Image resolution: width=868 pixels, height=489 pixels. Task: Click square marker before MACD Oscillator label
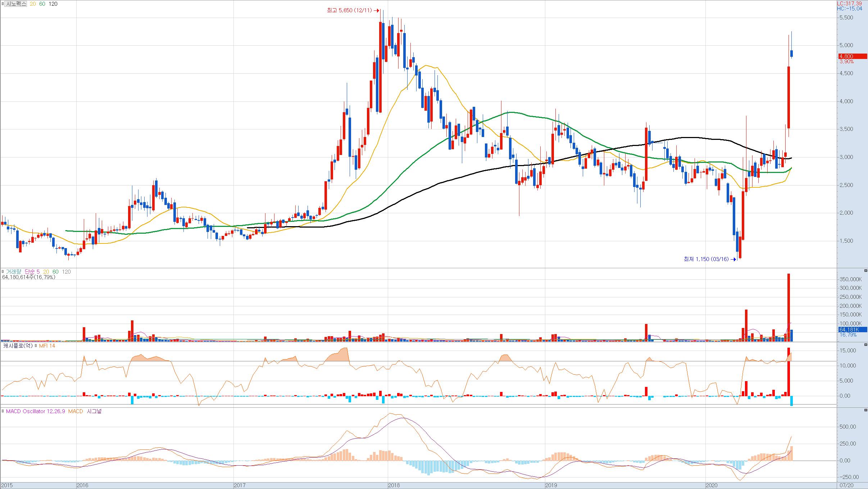tap(3, 411)
